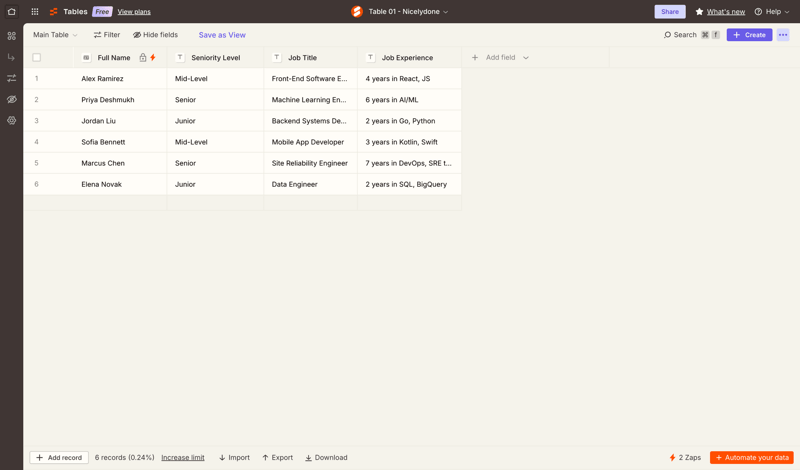This screenshot has height=470, width=800.
Task: Click the Job Title text type icon
Action: click(277, 57)
